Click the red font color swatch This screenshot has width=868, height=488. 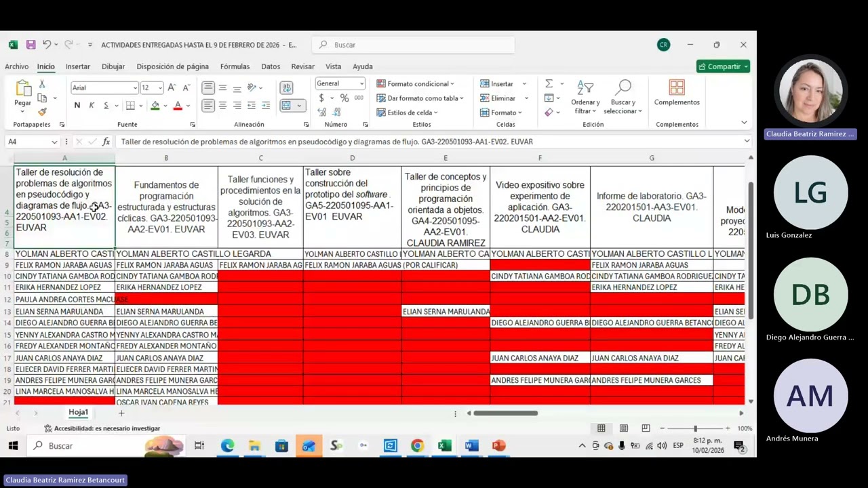[178, 106]
